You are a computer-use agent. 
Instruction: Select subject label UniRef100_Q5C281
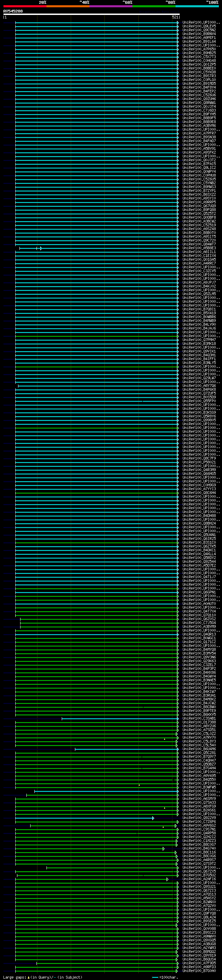pyautogui.click(x=199, y=753)
